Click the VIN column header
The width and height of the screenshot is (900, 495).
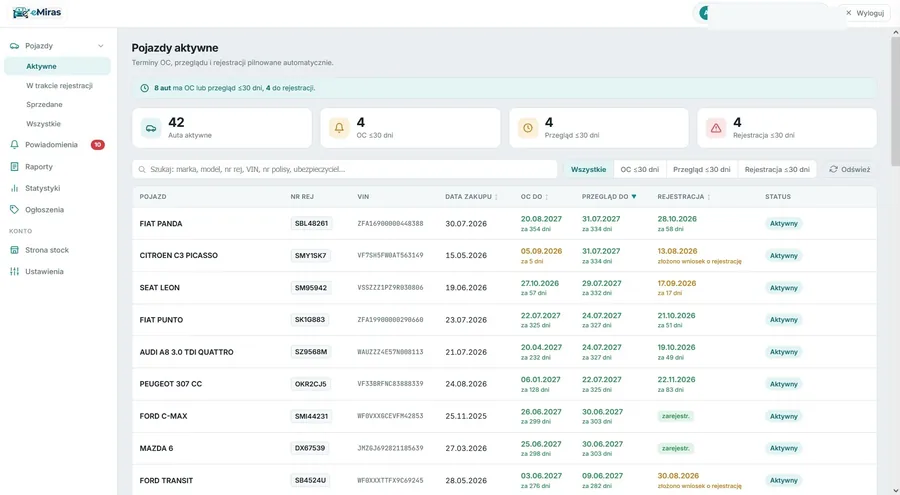pyautogui.click(x=363, y=197)
